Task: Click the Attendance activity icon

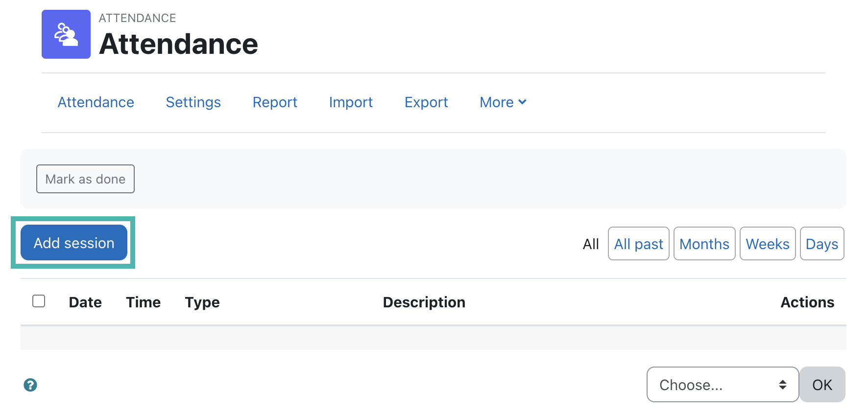Action: pyautogui.click(x=66, y=34)
